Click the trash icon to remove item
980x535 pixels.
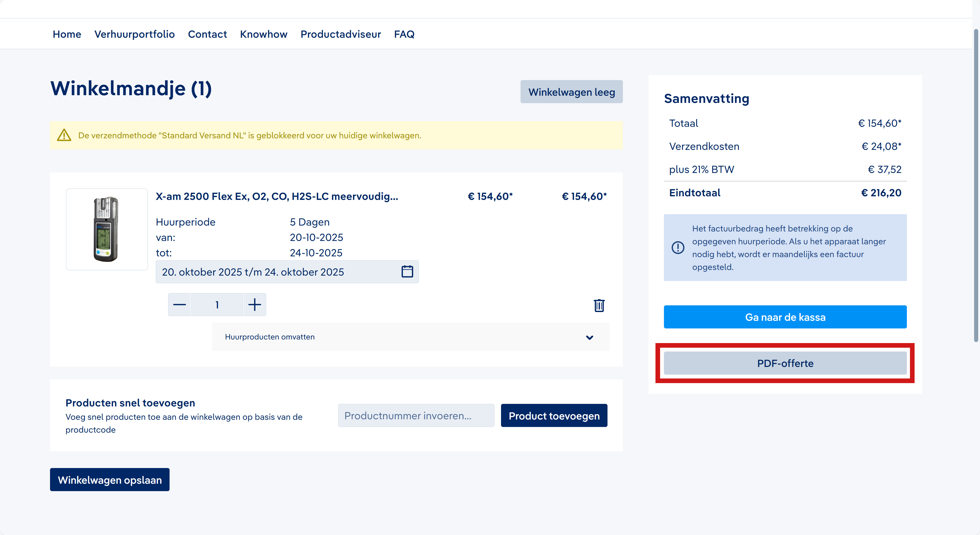point(599,305)
